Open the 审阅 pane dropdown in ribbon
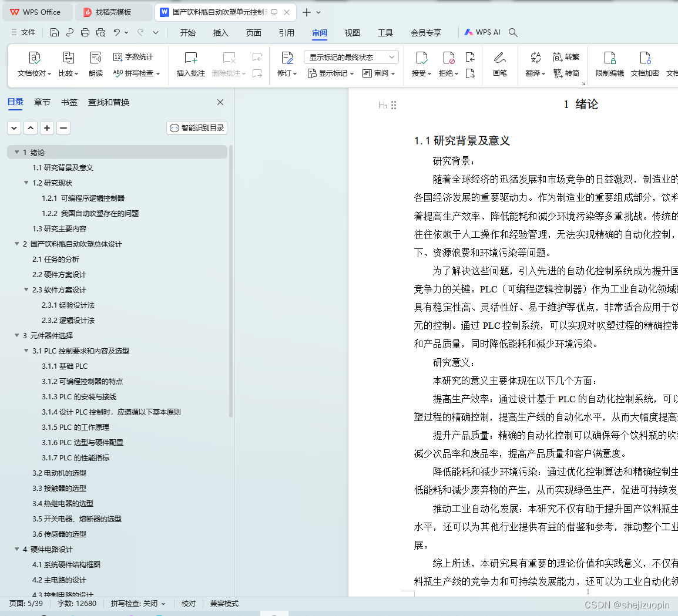Screen dimensions: 678x616 (x=379, y=73)
